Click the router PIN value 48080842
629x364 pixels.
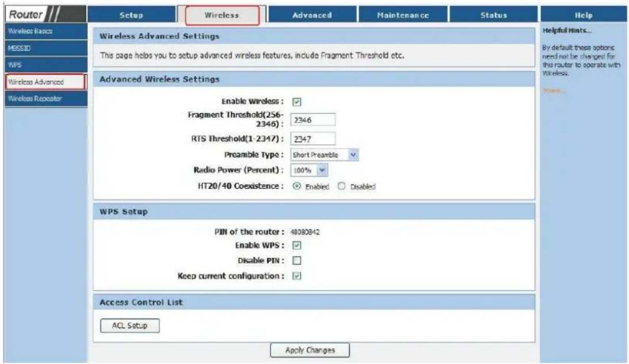click(x=305, y=232)
